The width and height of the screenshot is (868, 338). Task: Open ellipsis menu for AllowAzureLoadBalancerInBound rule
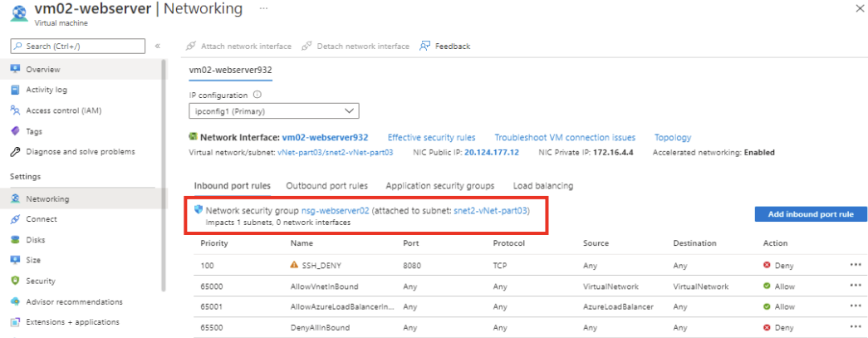pyautogui.click(x=856, y=306)
